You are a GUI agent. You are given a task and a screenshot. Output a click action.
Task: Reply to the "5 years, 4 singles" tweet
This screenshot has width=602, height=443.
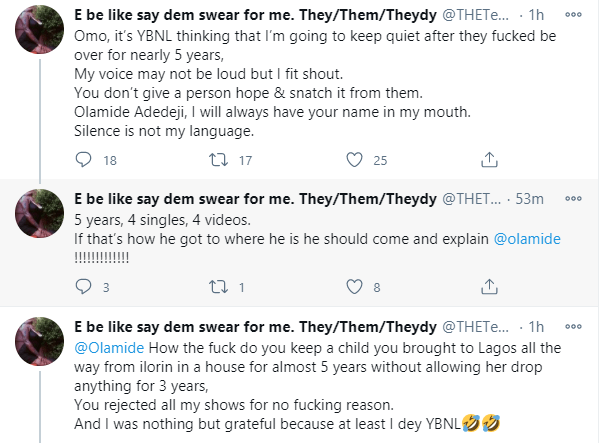(83, 288)
